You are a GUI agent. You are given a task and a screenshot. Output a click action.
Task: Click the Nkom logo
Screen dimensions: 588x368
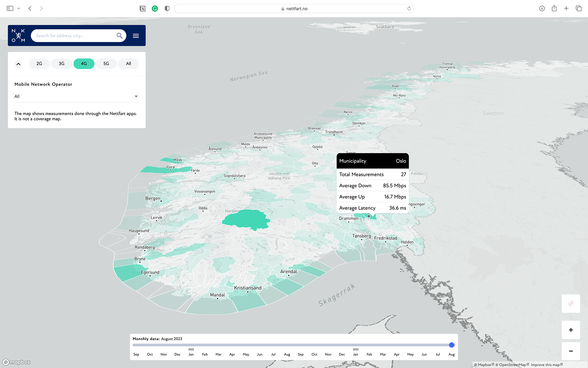click(18, 36)
